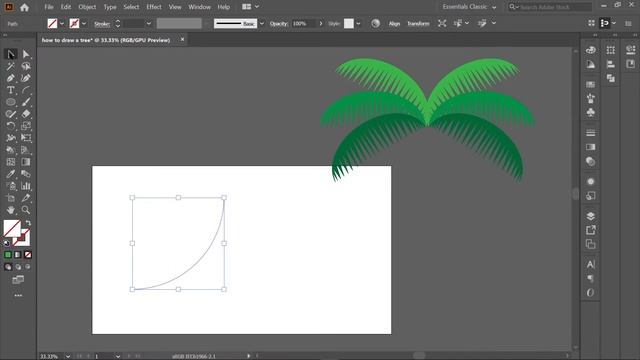Open the Layers panel icon

[x=591, y=216]
